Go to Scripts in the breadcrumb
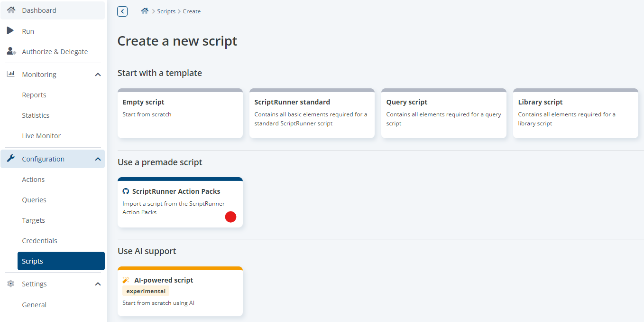This screenshot has height=322, width=644. pos(166,11)
